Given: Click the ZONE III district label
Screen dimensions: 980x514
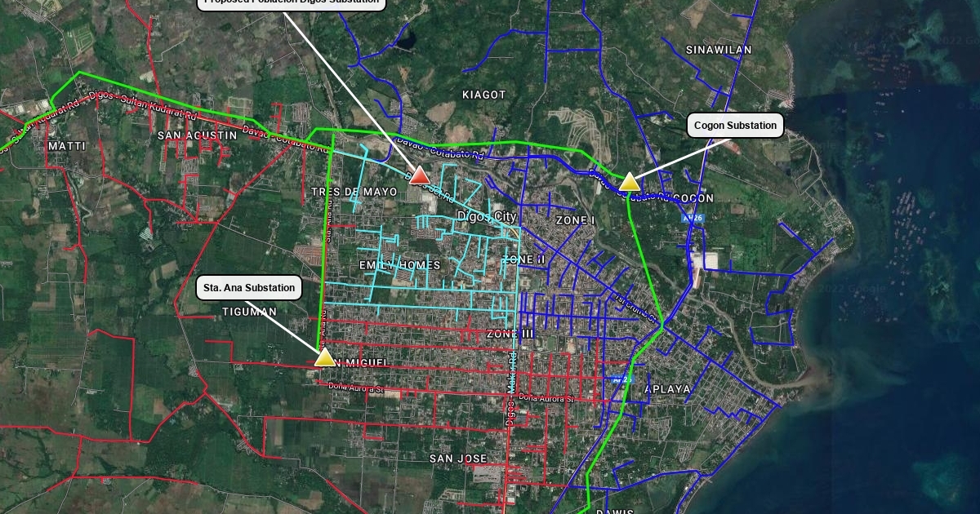Looking at the screenshot, I should [510, 334].
